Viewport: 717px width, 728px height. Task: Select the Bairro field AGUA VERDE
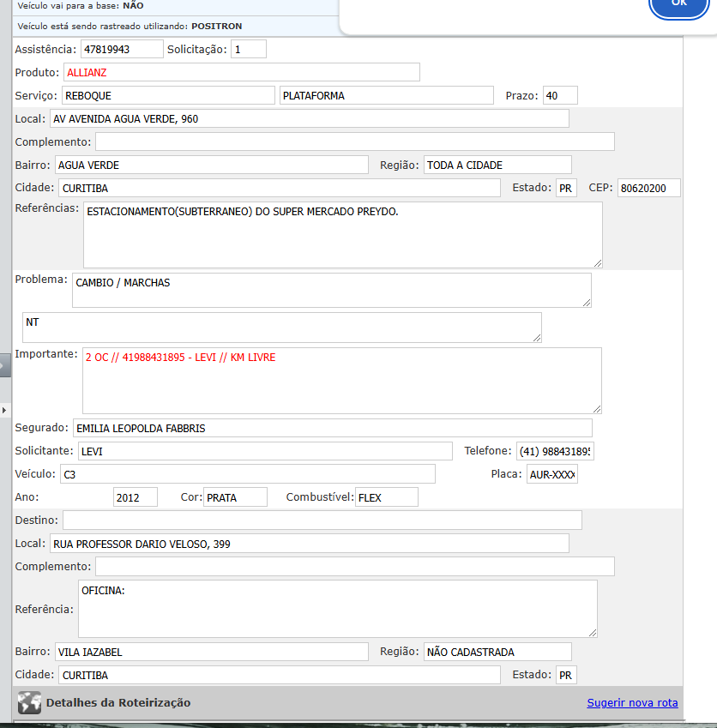pyautogui.click(x=211, y=165)
